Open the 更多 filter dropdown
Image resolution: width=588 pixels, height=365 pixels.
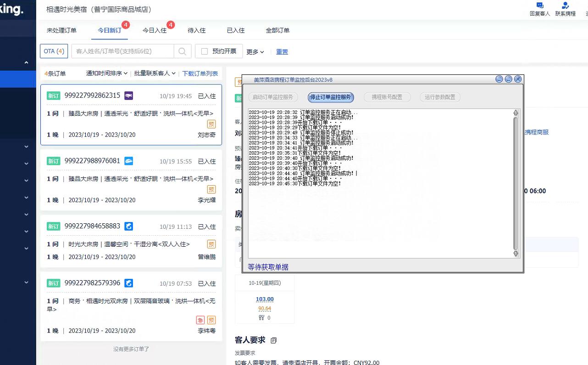(x=255, y=52)
